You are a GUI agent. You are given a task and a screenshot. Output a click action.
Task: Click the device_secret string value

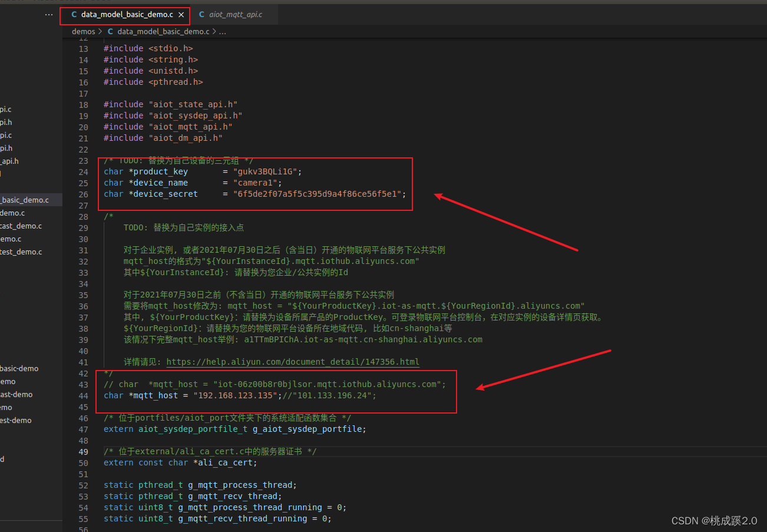(317, 194)
